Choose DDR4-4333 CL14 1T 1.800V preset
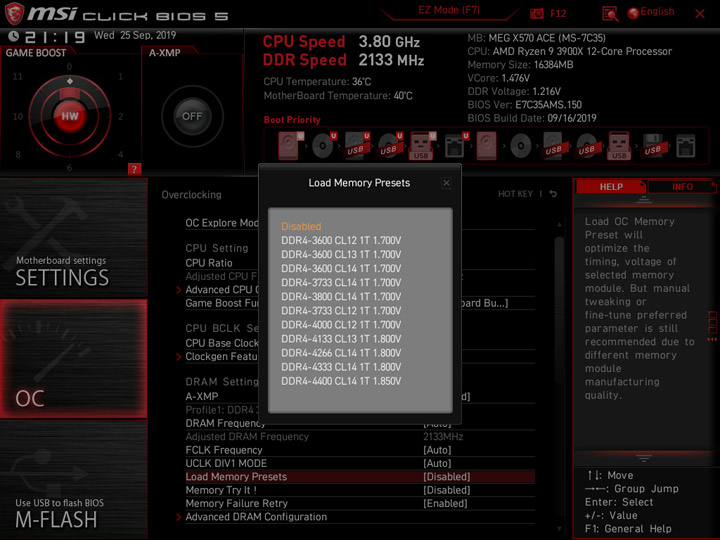720x540 pixels. [x=341, y=367]
